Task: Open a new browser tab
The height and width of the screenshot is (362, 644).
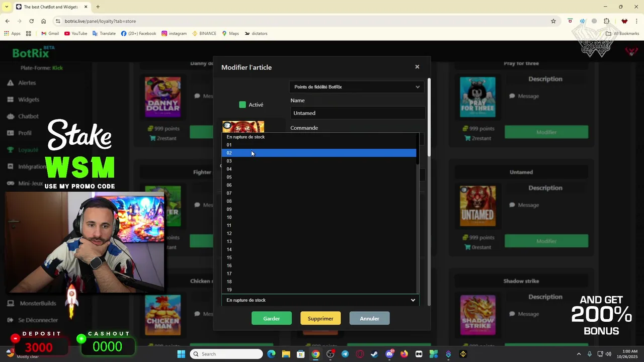Action: (98, 7)
